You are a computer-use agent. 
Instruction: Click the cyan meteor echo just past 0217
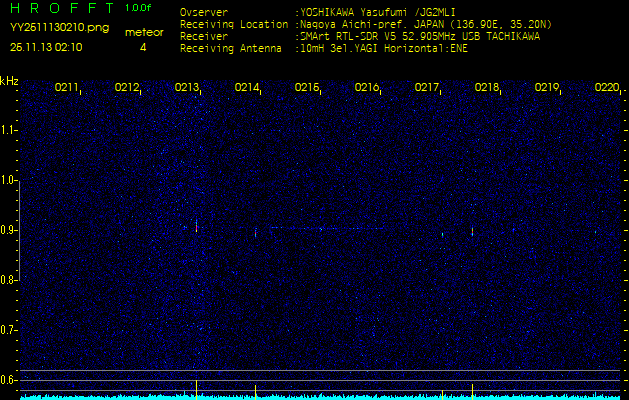(x=442, y=234)
